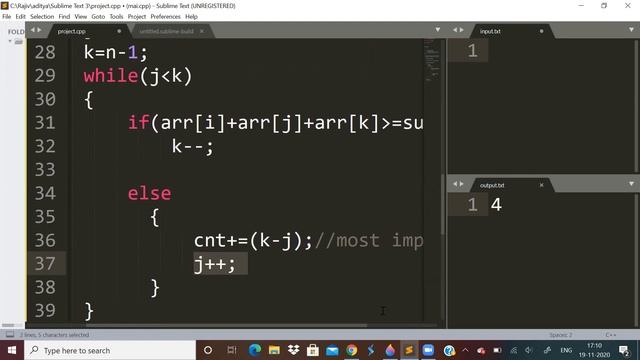This screenshot has height=360, width=640.
Task: Open the Mail app from taskbar
Action: click(332, 350)
